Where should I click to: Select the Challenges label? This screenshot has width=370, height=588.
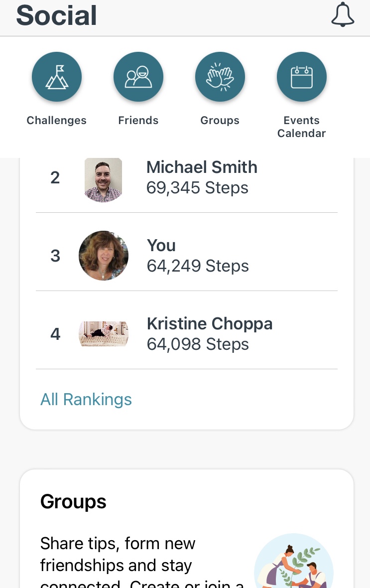coord(57,121)
